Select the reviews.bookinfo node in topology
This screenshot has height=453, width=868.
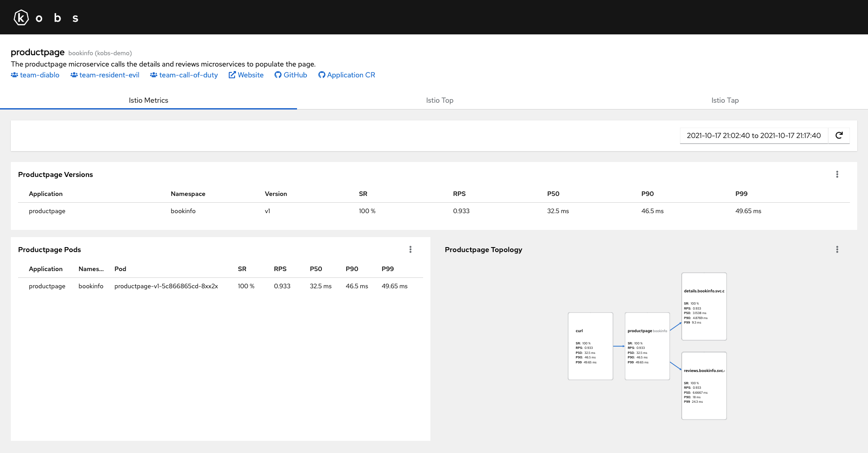704,386
